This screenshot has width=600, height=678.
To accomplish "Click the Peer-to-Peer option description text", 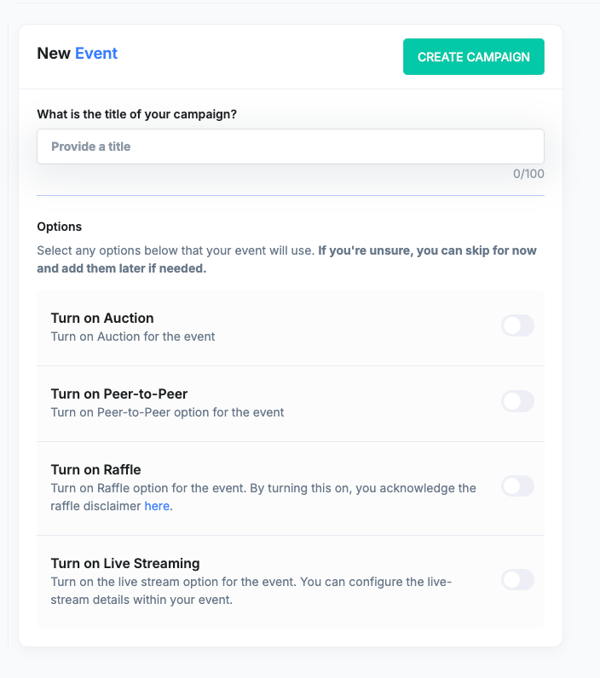I will point(167,412).
